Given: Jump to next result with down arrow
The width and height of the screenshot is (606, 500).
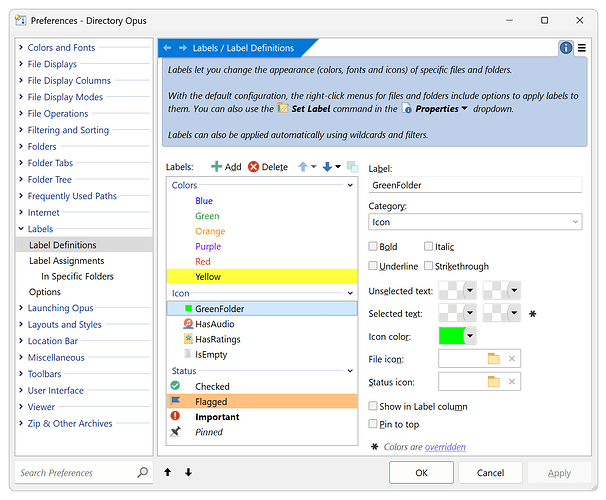Looking at the screenshot, I should [x=188, y=472].
